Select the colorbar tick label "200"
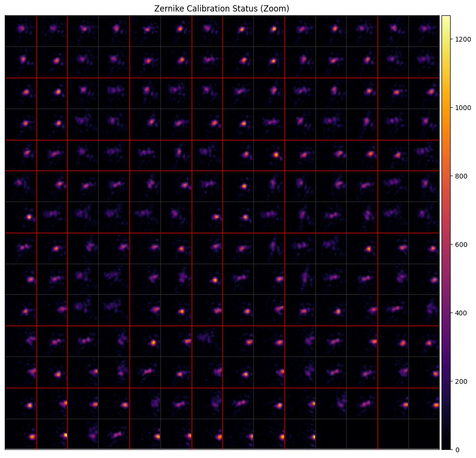The image size is (476, 458). pyautogui.click(x=461, y=381)
